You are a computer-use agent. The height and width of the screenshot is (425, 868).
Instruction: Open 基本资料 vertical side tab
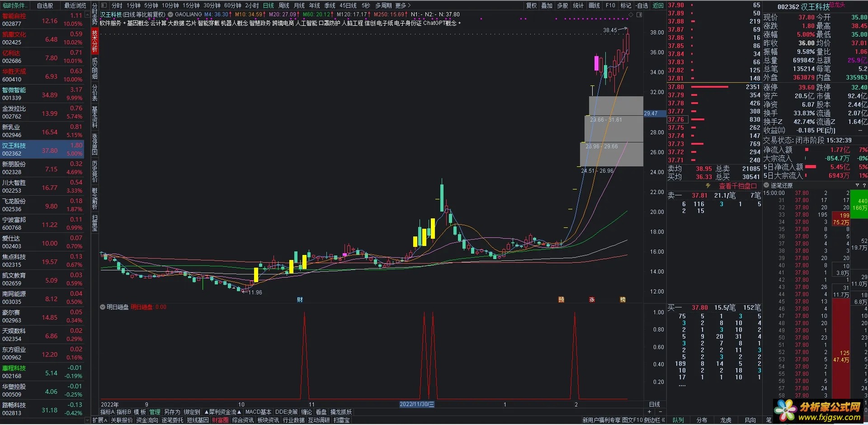click(95, 117)
